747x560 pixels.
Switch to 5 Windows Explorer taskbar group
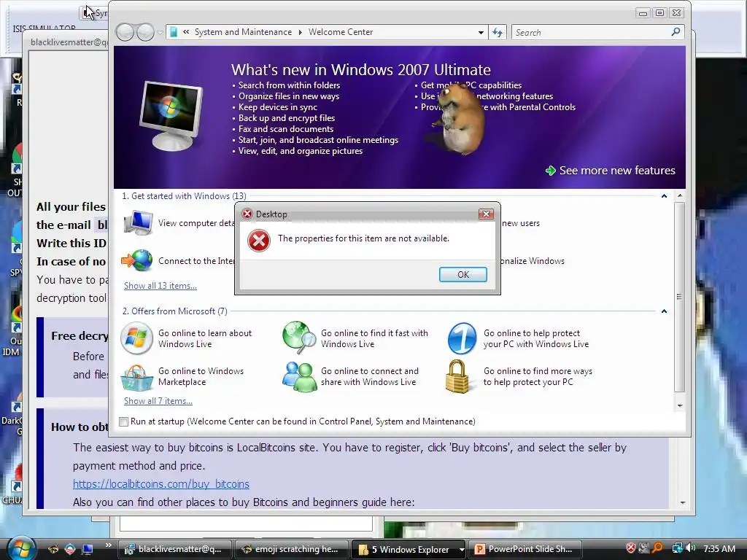click(404, 549)
